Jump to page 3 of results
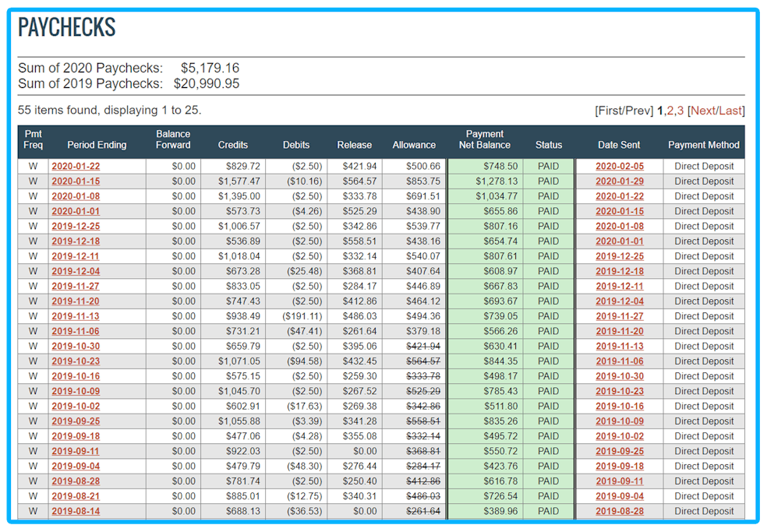The width and height of the screenshot is (767, 532). (x=680, y=111)
